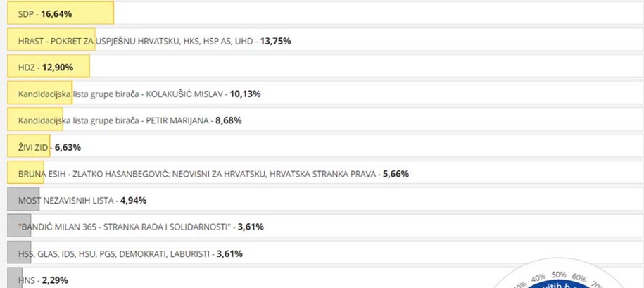Screen dimensions: 644x288
Task: Click the blue turnout gauge dial
Action: pyautogui.click(x=559, y=284)
